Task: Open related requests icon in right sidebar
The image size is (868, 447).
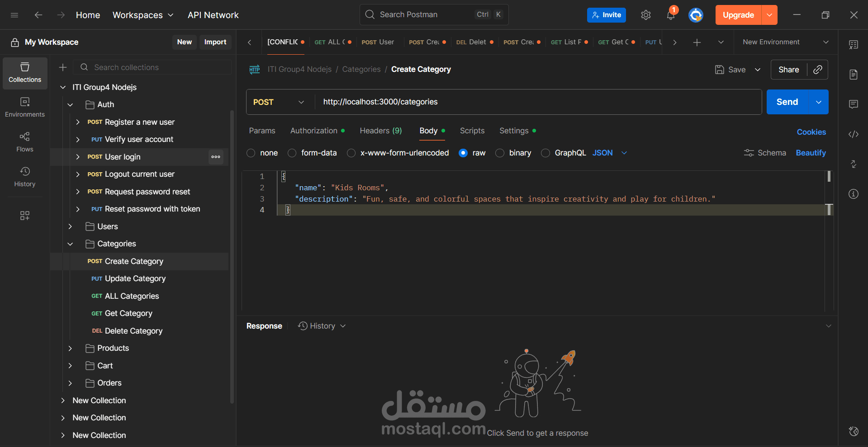Action: coord(854,164)
